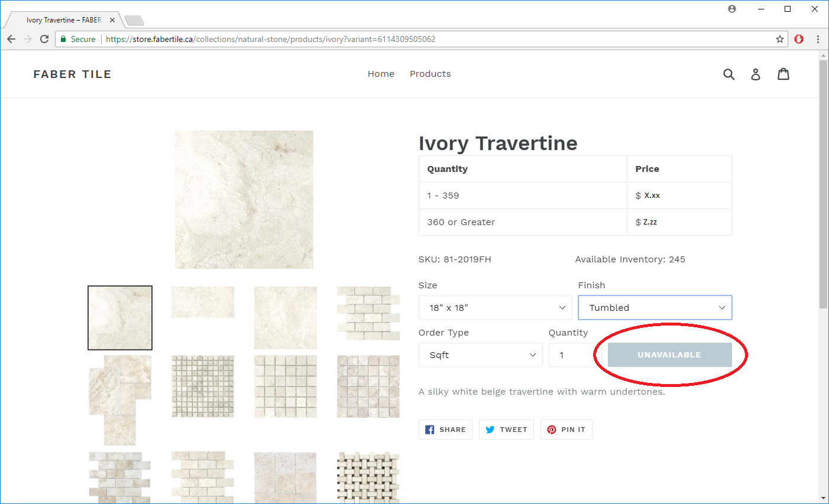
Task: Open a new browser tab
Action: pyautogui.click(x=134, y=21)
